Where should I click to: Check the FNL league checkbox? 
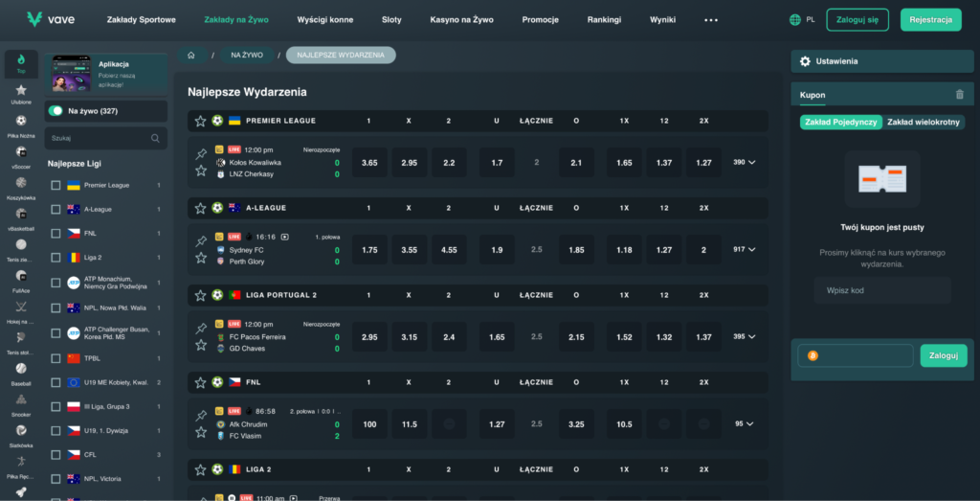56,234
